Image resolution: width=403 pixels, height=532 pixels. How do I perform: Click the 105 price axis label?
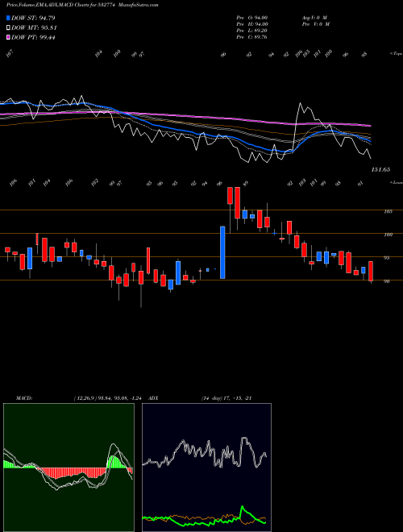388,211
